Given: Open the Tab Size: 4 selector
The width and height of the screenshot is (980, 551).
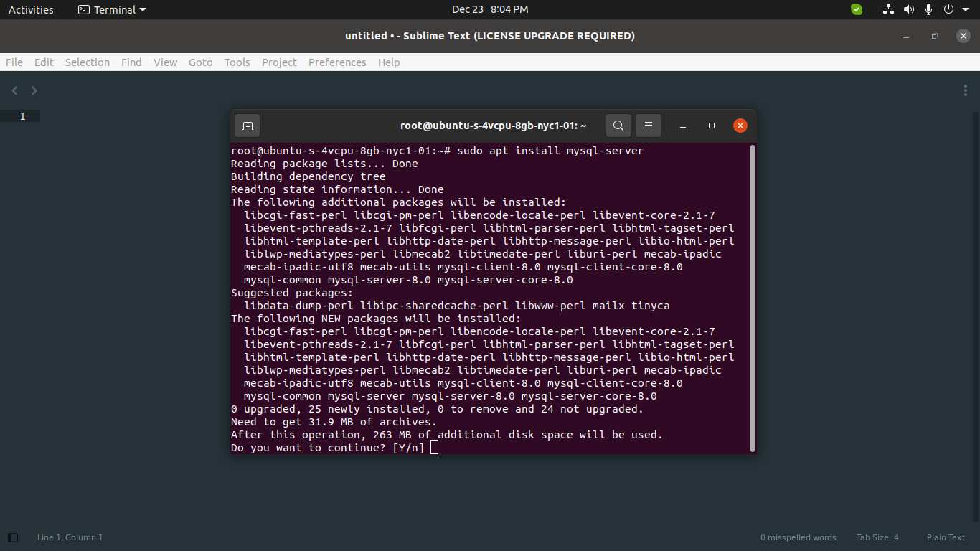Looking at the screenshot, I should click(877, 537).
